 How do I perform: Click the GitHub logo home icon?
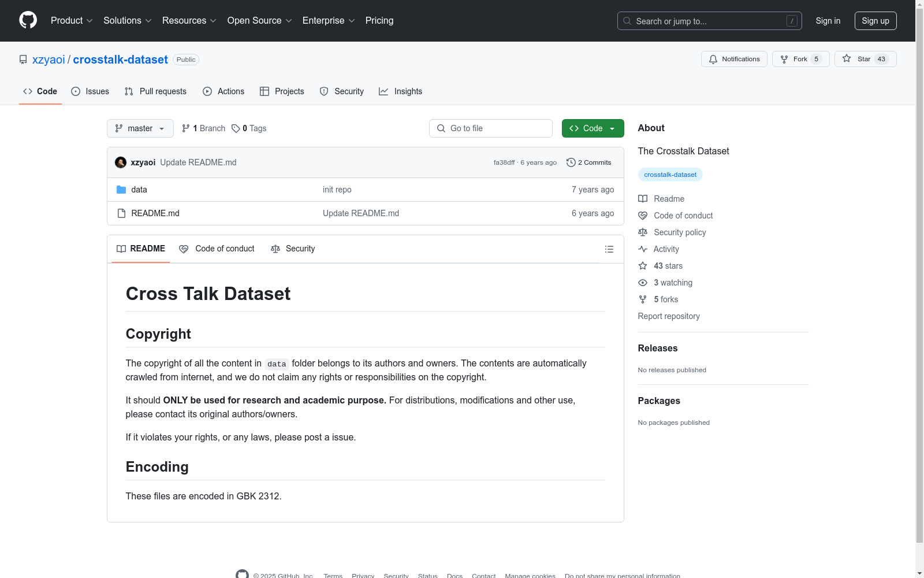(28, 20)
